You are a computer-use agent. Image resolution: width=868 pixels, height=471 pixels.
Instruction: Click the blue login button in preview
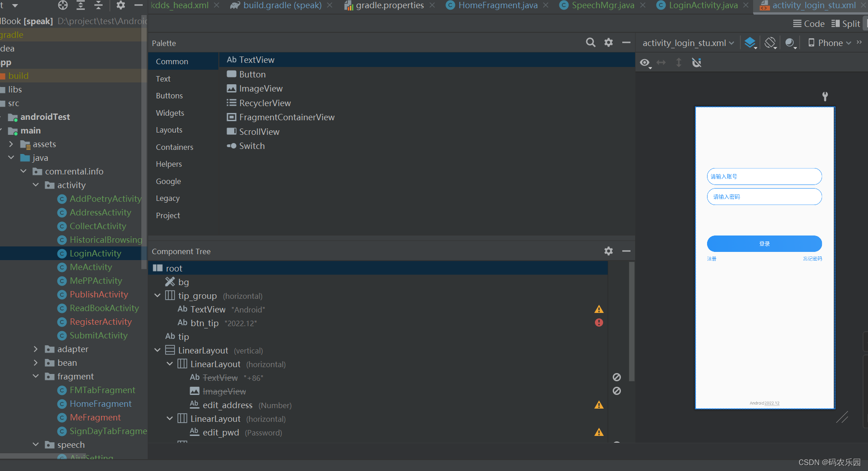tap(765, 244)
